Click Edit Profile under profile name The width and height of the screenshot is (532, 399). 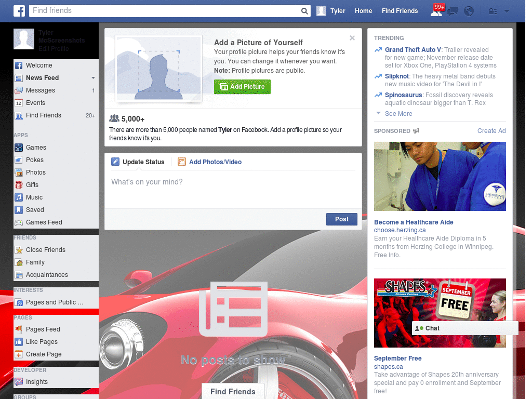(54, 48)
